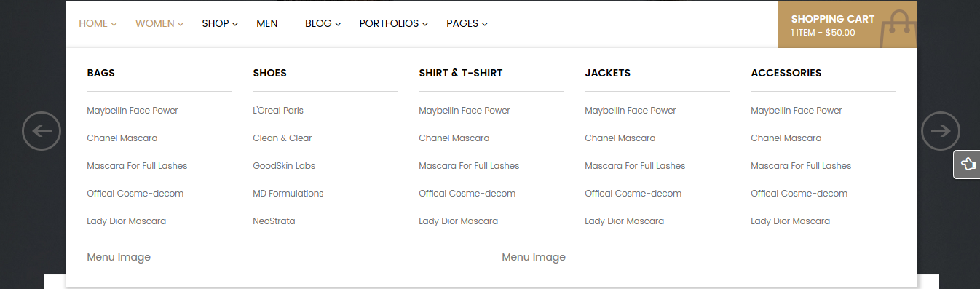Screen dimensions: 980x289
Task: Expand the Blog dropdown chevron
Action: pyautogui.click(x=338, y=24)
